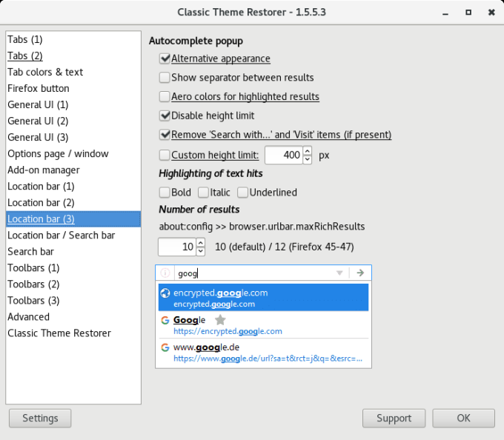The height and width of the screenshot is (440, 504).
Task: Click the info icon in the preview URL bar
Action: (165, 273)
